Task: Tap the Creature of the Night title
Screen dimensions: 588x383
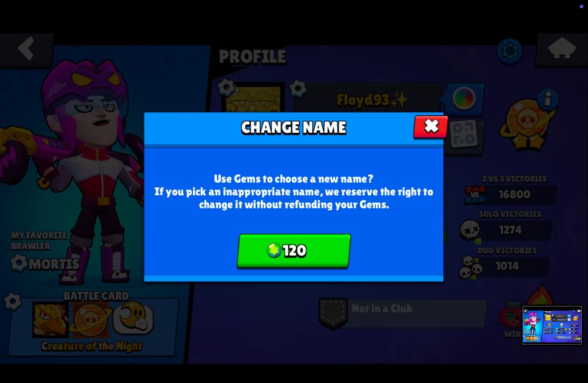Action: point(92,346)
